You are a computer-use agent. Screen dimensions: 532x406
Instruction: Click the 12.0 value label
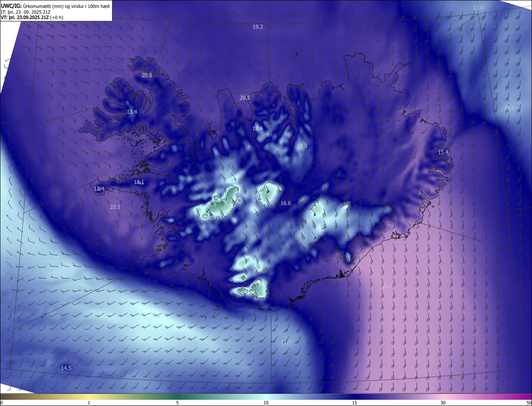478,8
